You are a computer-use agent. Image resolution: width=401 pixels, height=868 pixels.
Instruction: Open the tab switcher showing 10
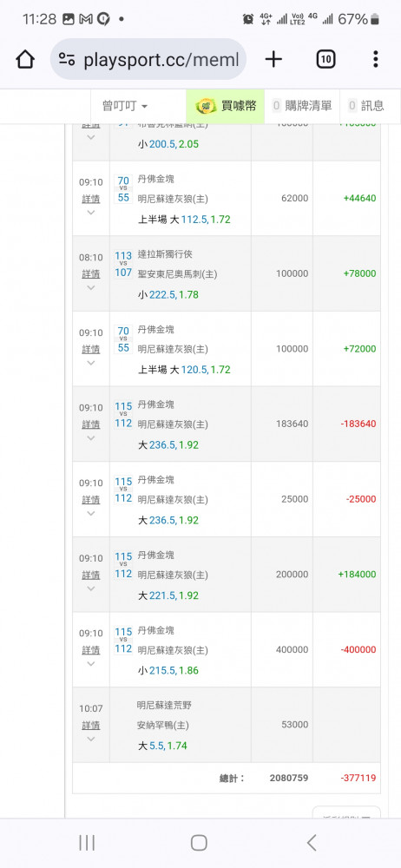tap(325, 59)
